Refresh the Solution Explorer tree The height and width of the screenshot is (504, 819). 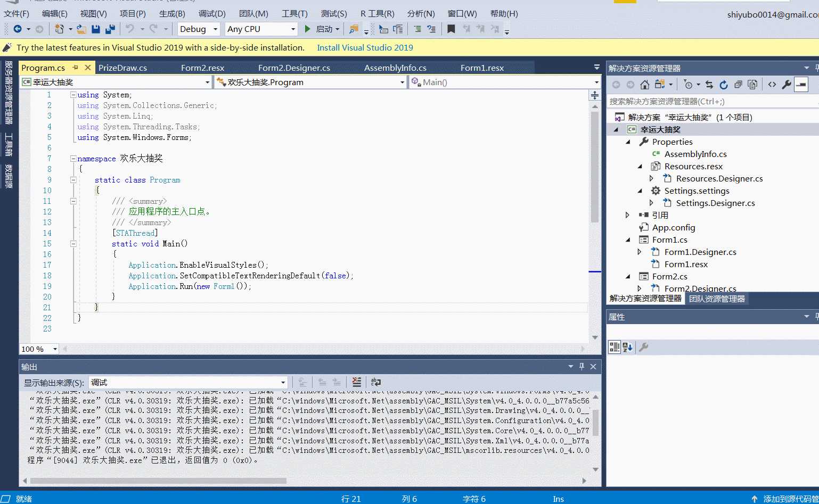coord(723,85)
